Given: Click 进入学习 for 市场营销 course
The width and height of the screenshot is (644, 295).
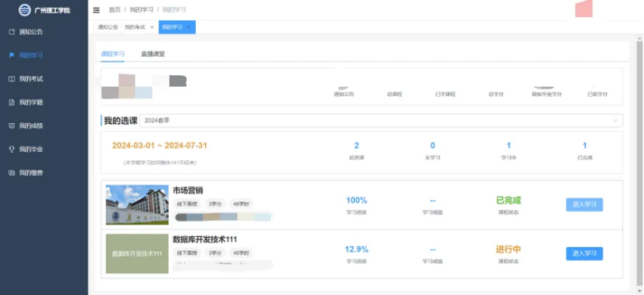Looking at the screenshot, I should (x=584, y=204).
